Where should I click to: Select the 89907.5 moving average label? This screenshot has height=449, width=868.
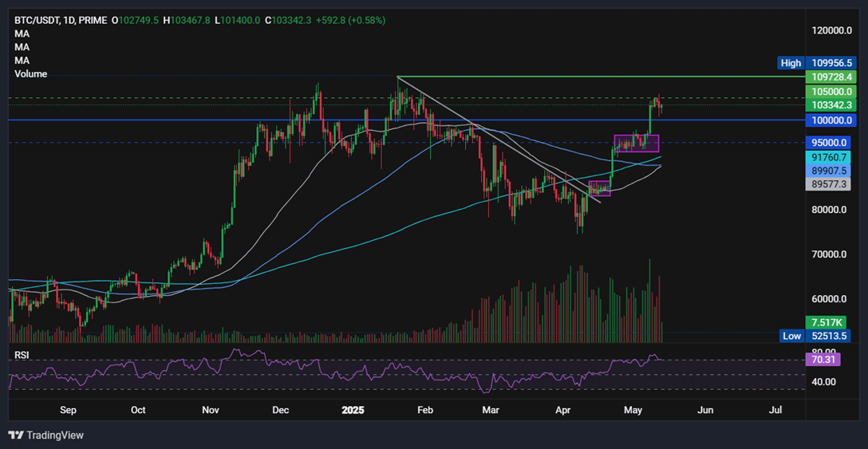(830, 171)
